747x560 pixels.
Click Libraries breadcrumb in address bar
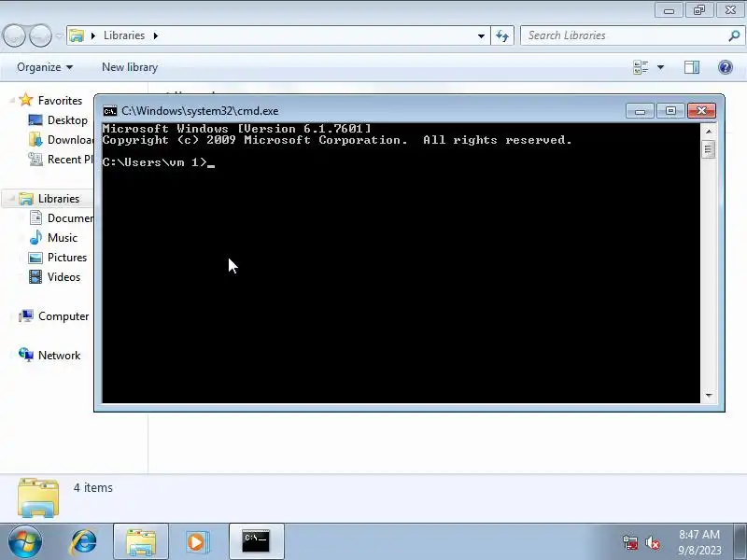[124, 35]
